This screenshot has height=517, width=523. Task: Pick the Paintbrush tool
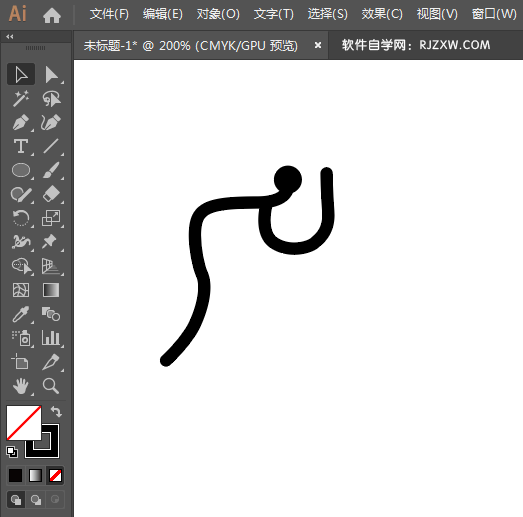[51, 170]
